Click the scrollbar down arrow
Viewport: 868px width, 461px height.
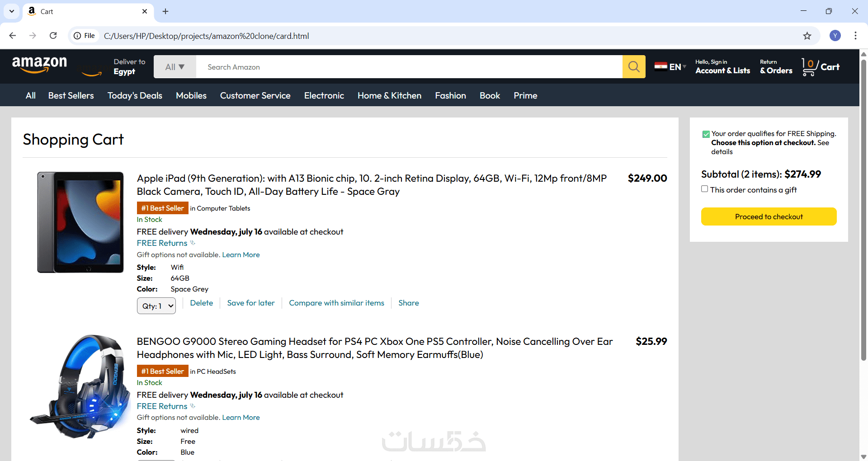pyautogui.click(x=863, y=456)
